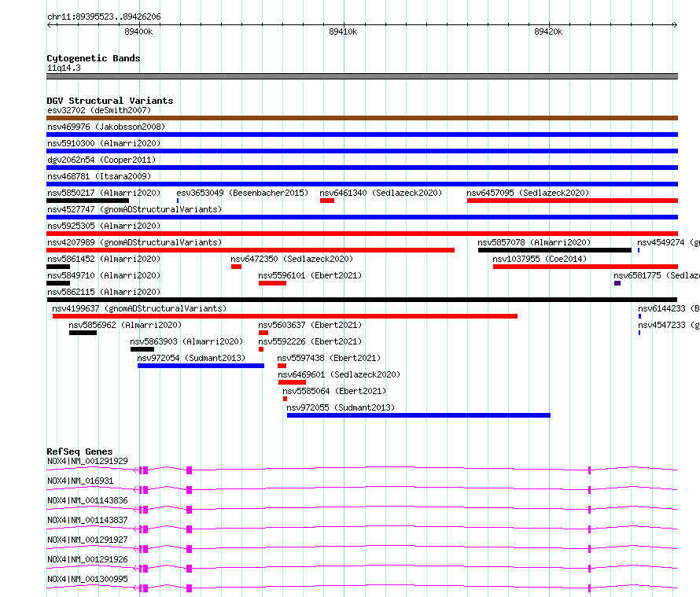Click the nsv5850217 (Almarri2020) black bar

87,201
